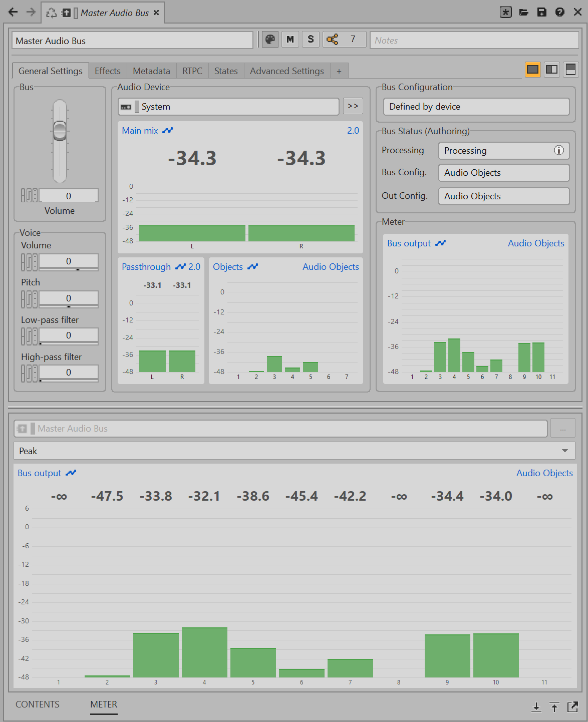588x722 pixels.
Task: Click the processing status info icon
Action: point(558,150)
